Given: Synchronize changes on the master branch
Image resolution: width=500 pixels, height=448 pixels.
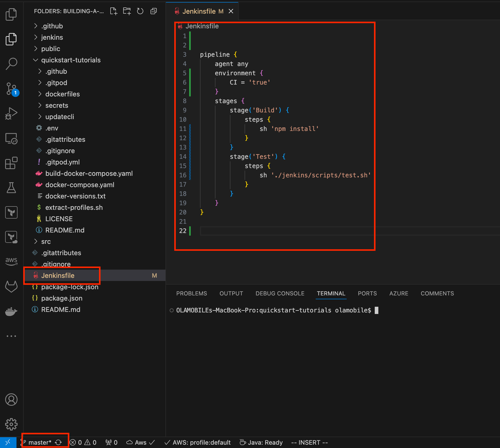Looking at the screenshot, I should [59, 442].
